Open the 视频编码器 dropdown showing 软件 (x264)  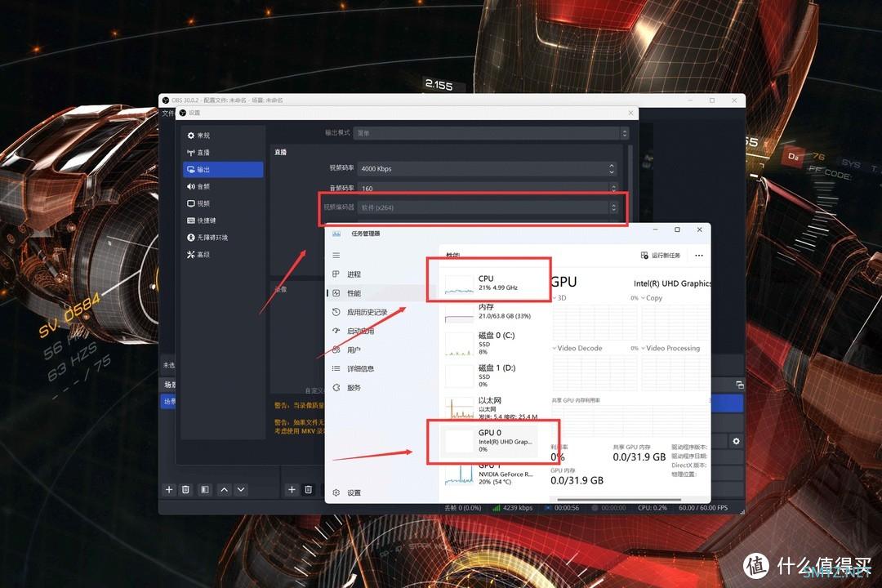tap(487, 207)
